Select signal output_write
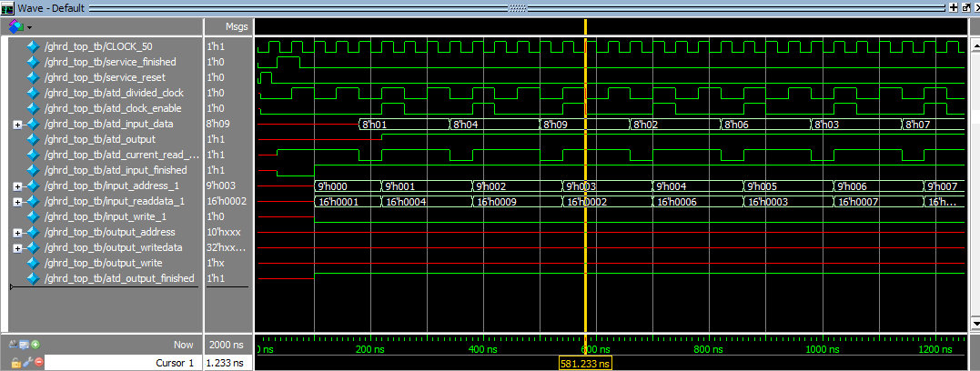Viewport: 980px width, 371px height. (x=103, y=264)
